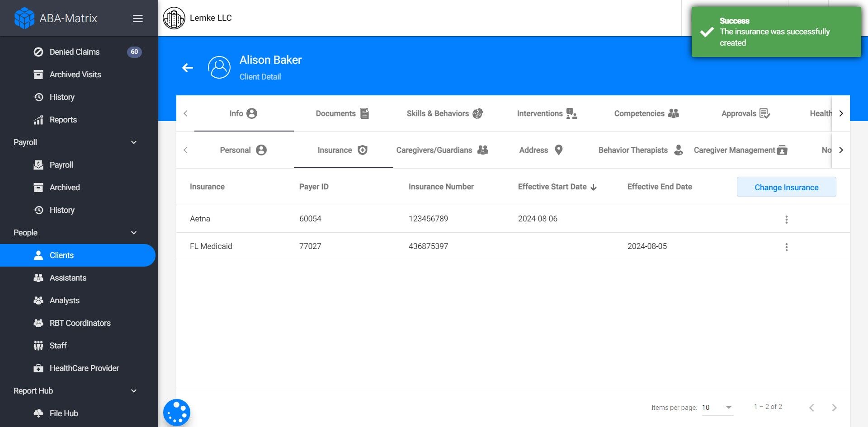This screenshot has height=427, width=868.
Task: Sort by Effective End Date column
Action: [660, 187]
